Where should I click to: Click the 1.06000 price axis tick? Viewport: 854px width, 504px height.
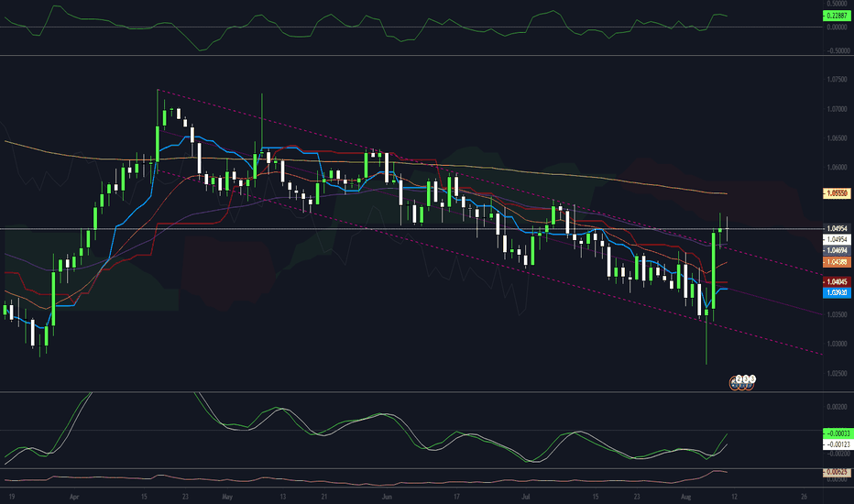click(837, 168)
